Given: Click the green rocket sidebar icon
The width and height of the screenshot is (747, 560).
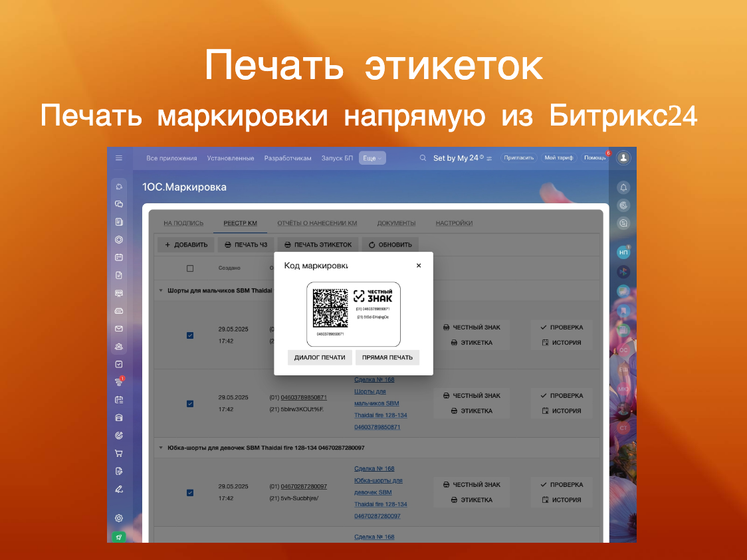Looking at the screenshot, I should click(118, 537).
